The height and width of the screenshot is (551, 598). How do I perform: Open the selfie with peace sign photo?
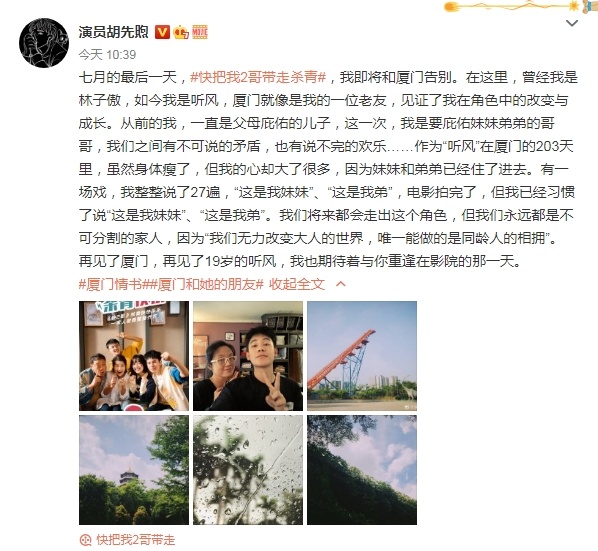248,356
